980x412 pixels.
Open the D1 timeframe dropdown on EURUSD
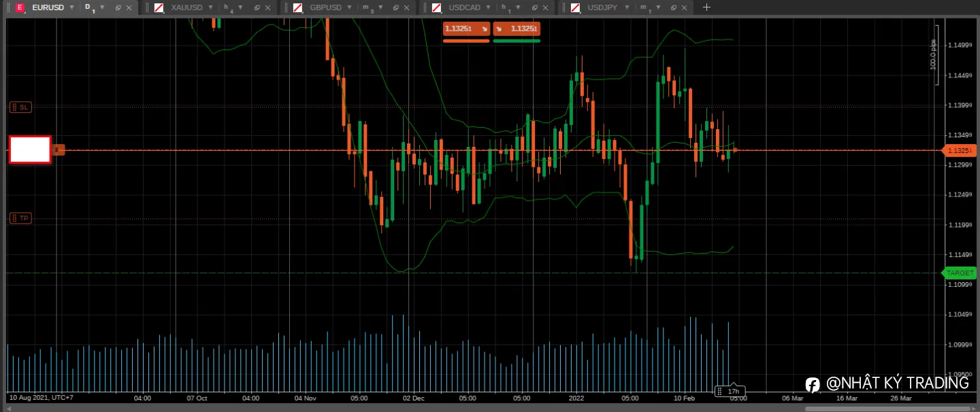[102, 7]
